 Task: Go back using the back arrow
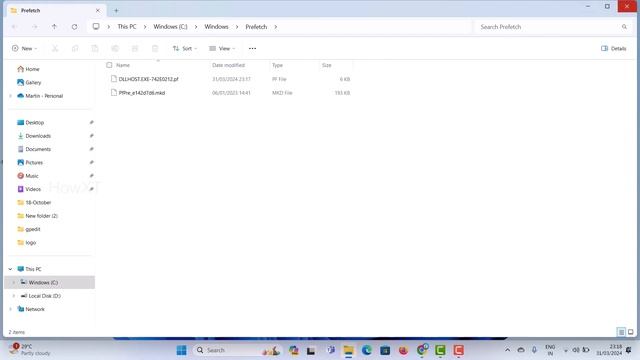point(14,27)
